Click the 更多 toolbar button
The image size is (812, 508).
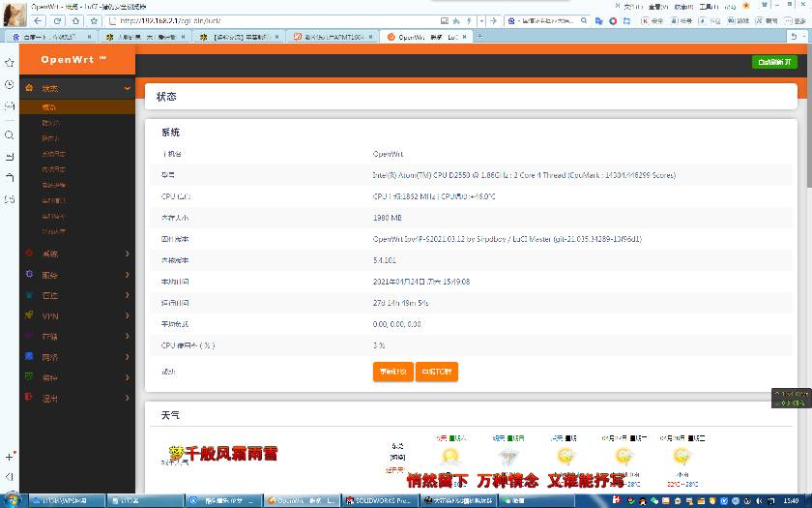tap(796, 21)
